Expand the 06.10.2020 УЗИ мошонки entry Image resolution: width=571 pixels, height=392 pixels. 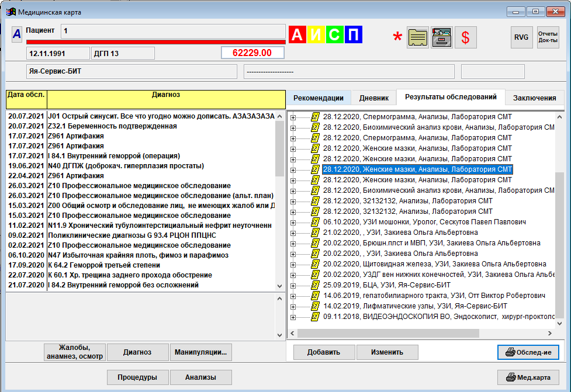[293, 222]
